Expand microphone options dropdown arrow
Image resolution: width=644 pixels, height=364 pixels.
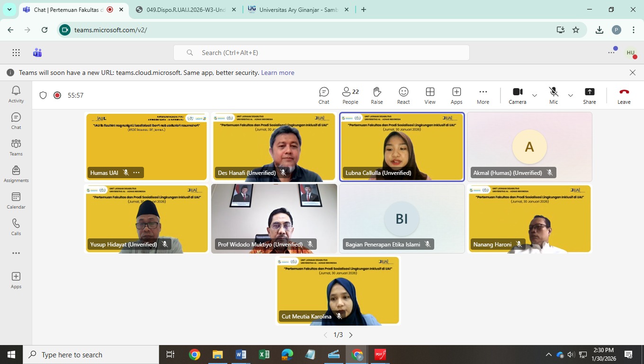point(571,95)
